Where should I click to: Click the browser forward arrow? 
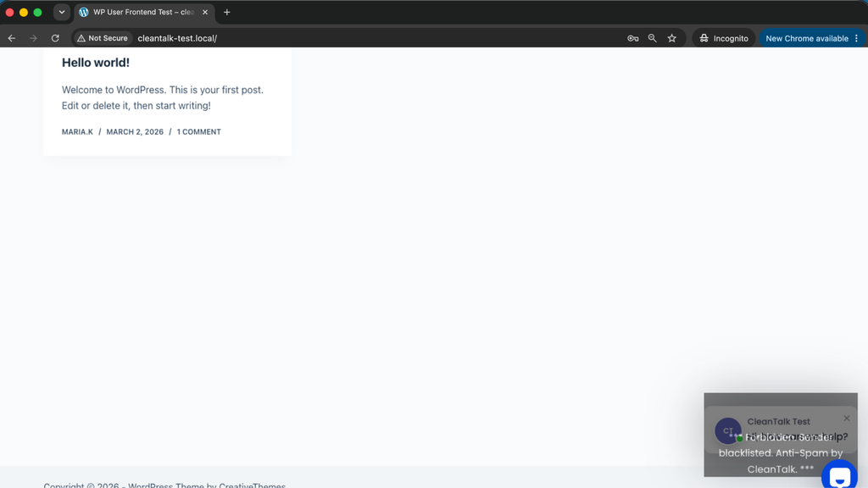pos(33,38)
